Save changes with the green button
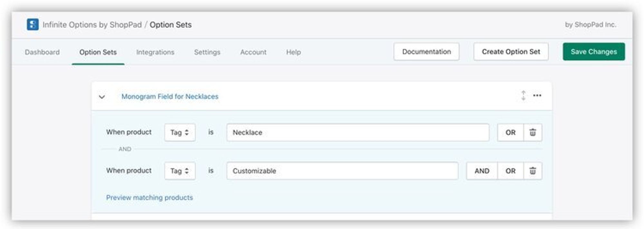644x229 pixels. click(594, 51)
